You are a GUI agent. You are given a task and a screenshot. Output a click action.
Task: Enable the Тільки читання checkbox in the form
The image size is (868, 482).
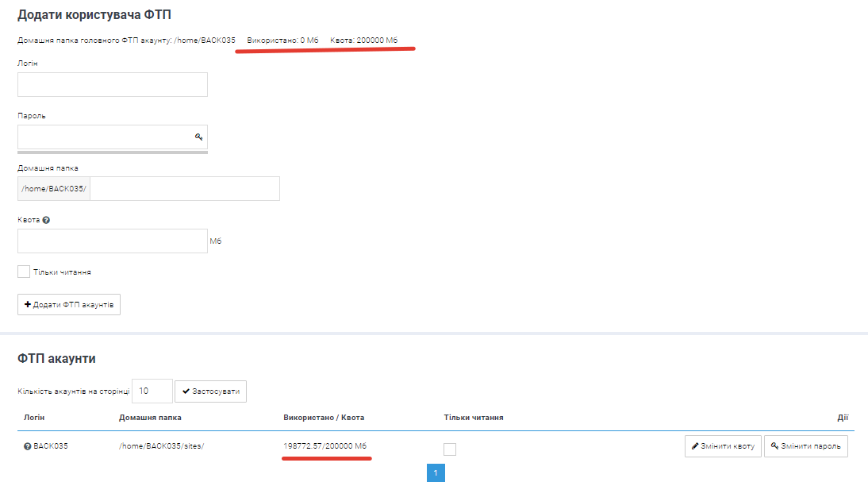24,272
